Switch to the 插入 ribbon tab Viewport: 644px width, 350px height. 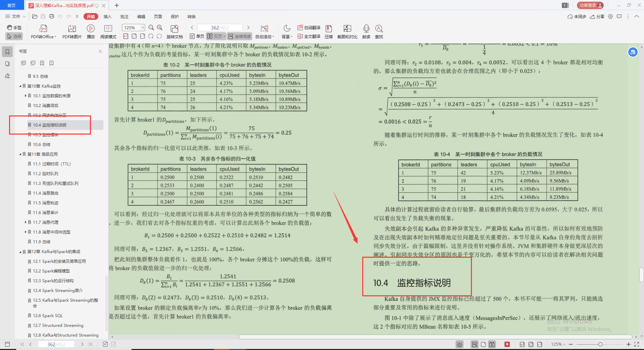click(x=107, y=16)
